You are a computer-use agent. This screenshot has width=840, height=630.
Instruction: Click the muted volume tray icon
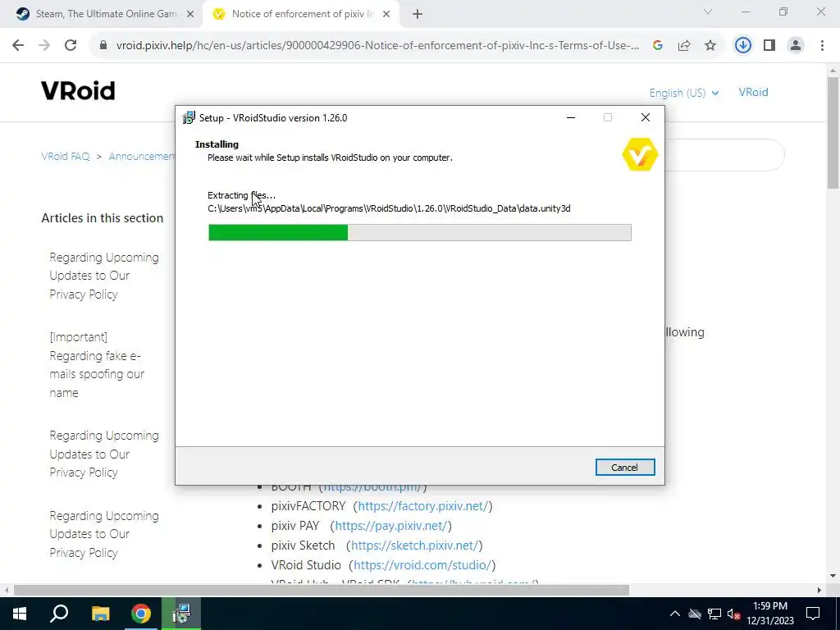pos(734,614)
